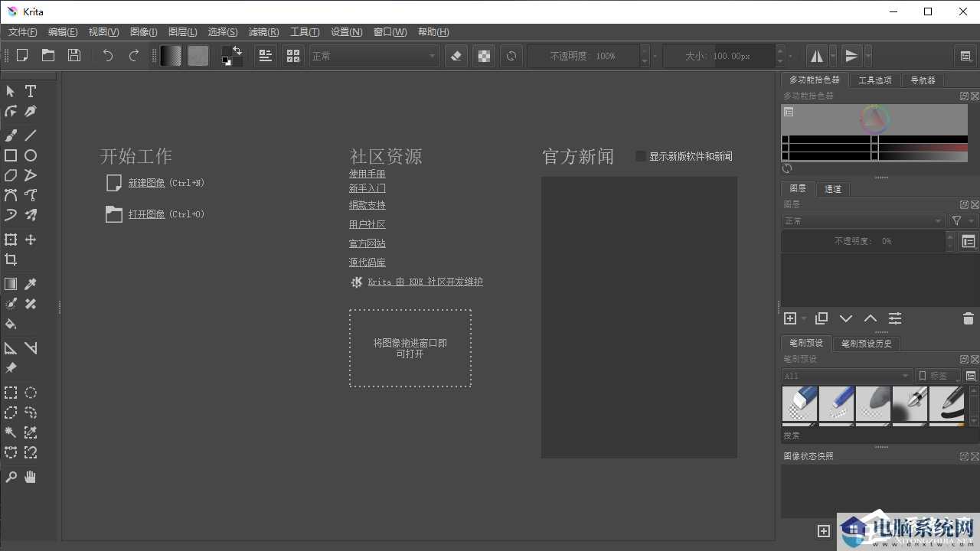Select the Dynamic Brush tool
The width and height of the screenshot is (980, 551).
[11, 215]
